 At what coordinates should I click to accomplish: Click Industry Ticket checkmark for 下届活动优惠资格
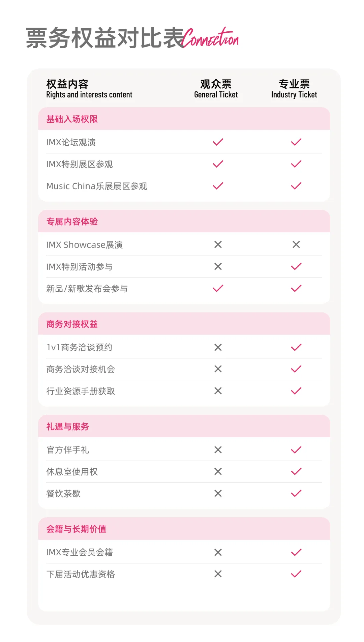296,574
